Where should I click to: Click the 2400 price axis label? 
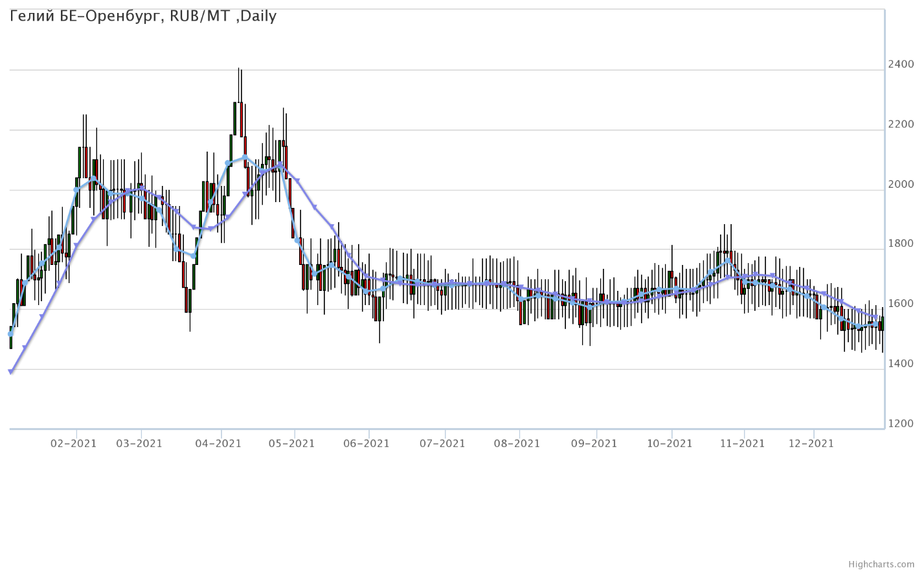[x=901, y=64]
